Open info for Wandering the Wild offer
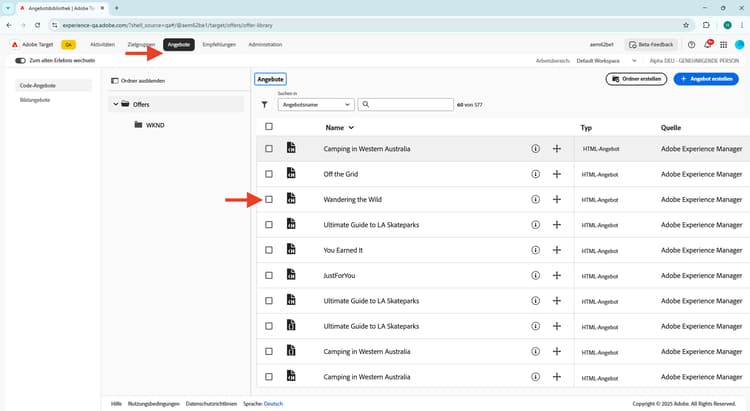 [535, 200]
